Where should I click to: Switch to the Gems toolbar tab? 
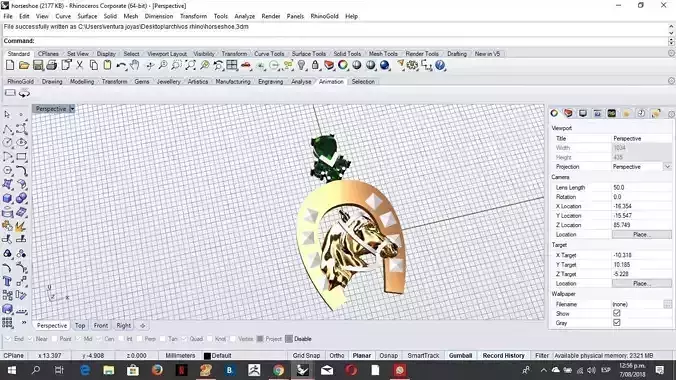click(x=141, y=82)
